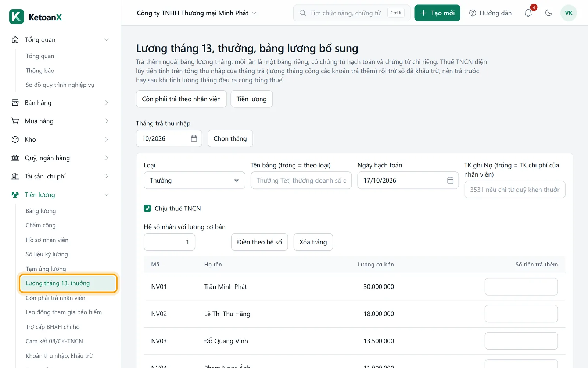Focus Số tiền trả thêm for Lê Thị Thu Hằng

[521, 314]
